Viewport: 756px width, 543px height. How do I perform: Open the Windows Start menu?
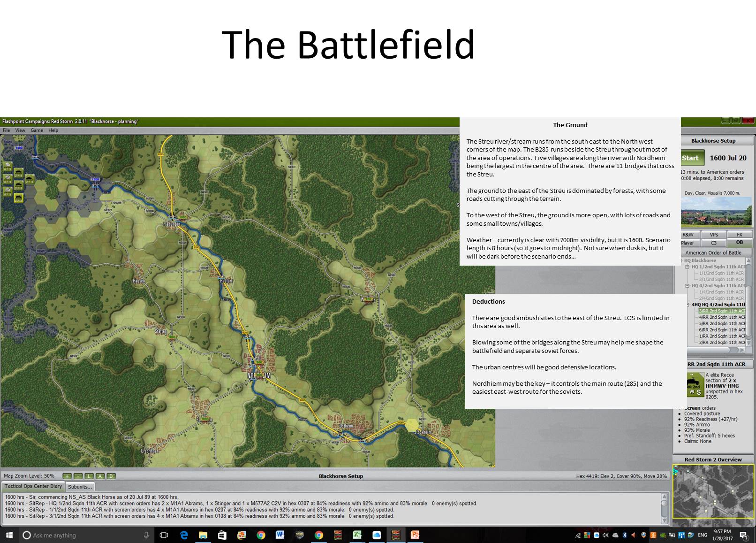click(x=9, y=535)
